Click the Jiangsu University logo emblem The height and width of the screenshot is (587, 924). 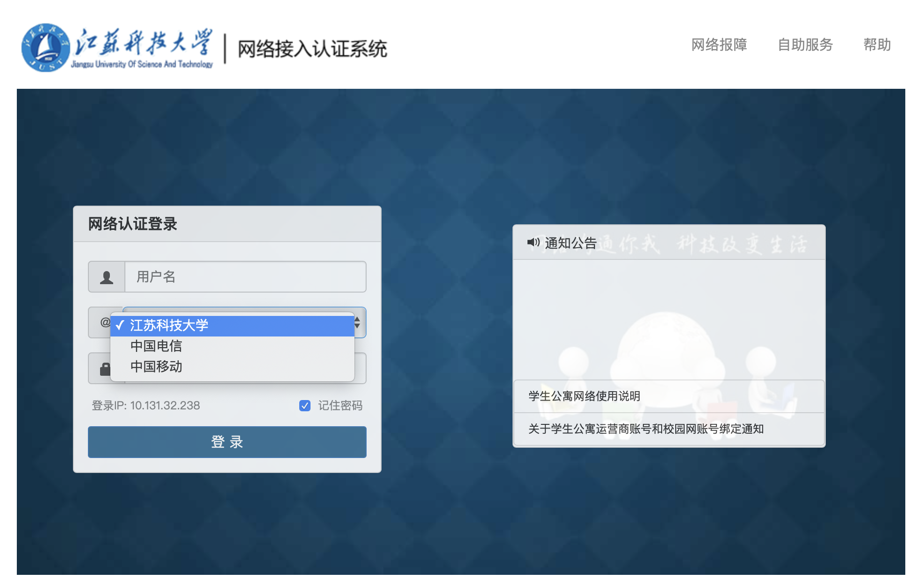tap(46, 48)
